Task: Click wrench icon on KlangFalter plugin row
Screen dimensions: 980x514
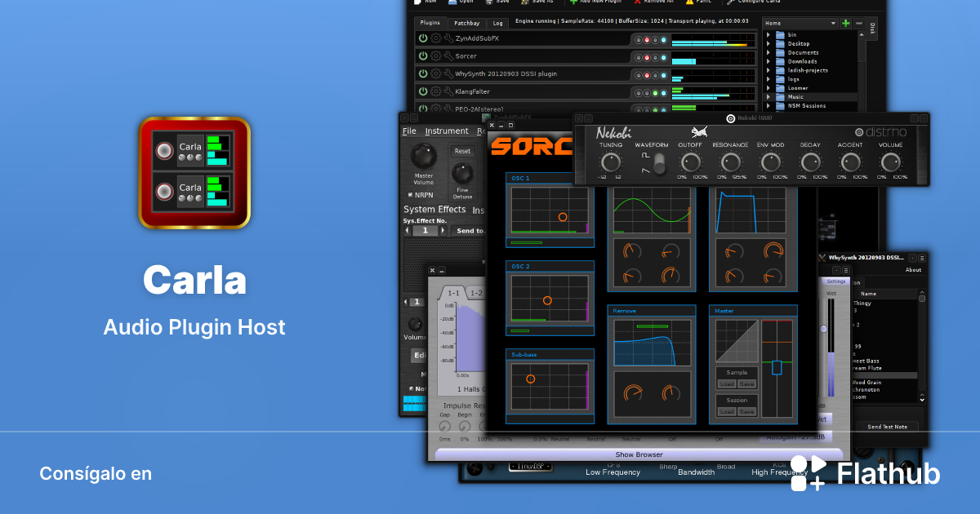Action: pyautogui.click(x=448, y=92)
